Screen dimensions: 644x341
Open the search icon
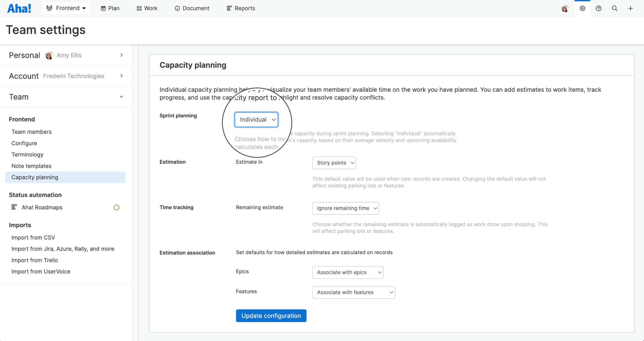(614, 8)
